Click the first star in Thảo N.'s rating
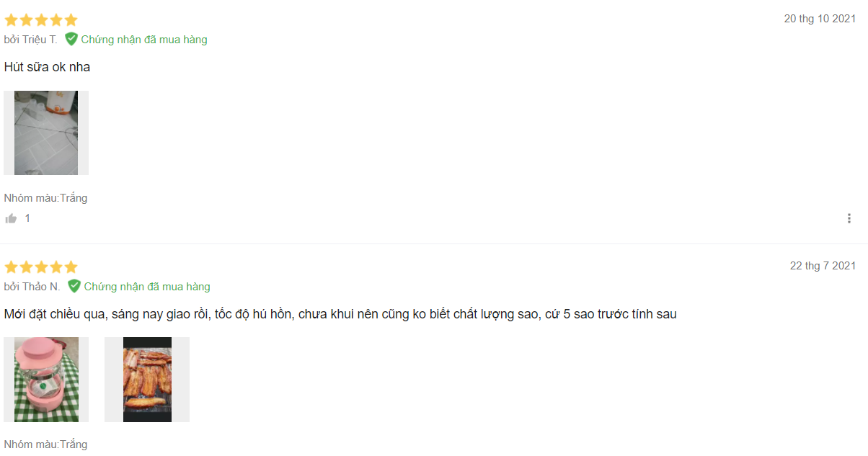This screenshot has width=868, height=456. coord(11,267)
